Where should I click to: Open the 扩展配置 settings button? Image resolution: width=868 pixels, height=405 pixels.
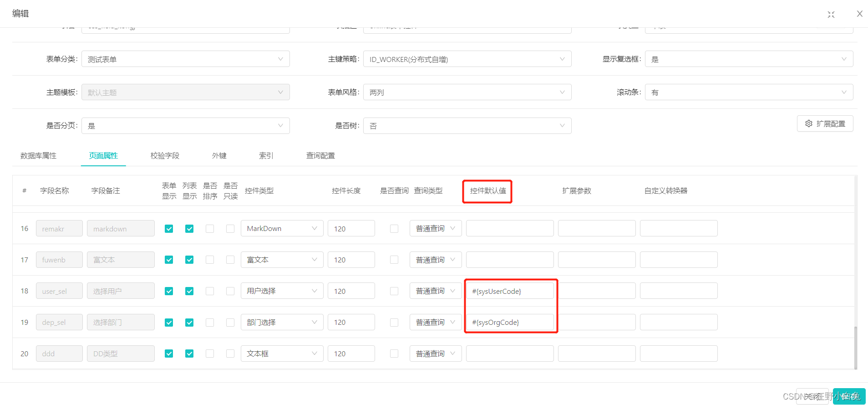[x=825, y=123]
